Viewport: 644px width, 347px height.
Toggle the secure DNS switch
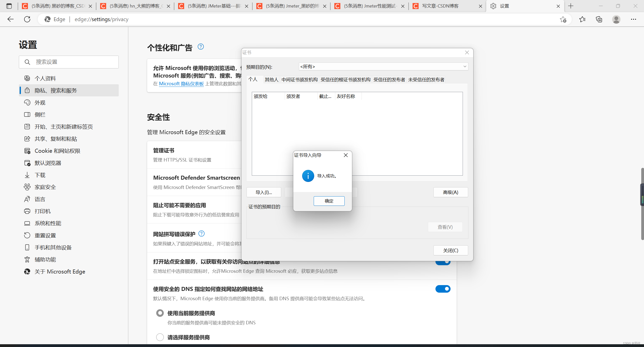[x=443, y=289]
